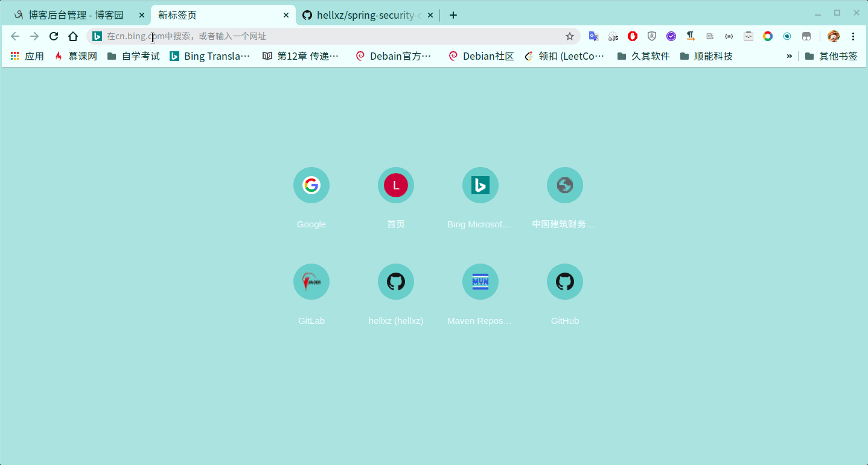Launch the GitLab shortcut
The height and width of the screenshot is (465, 868).
311,282
